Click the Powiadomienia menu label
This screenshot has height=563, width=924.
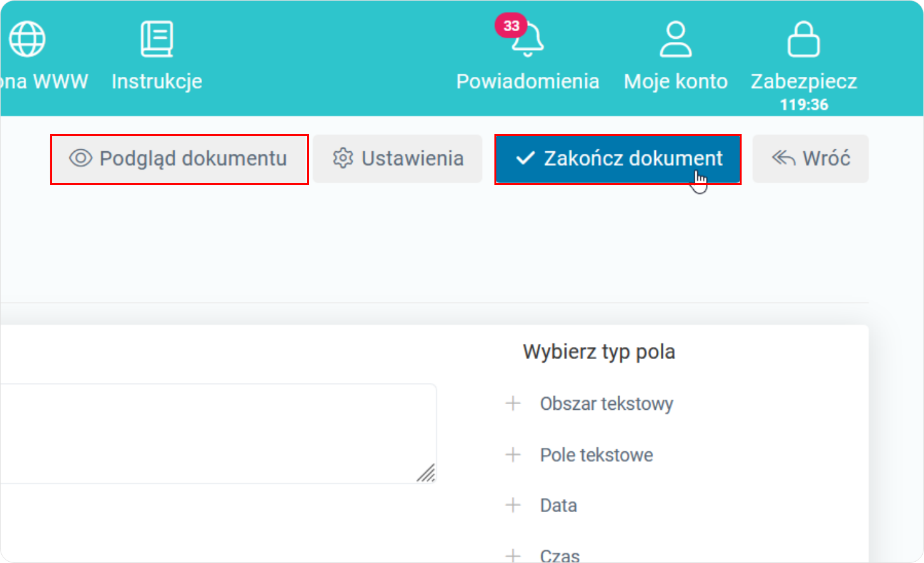pyautogui.click(x=527, y=81)
